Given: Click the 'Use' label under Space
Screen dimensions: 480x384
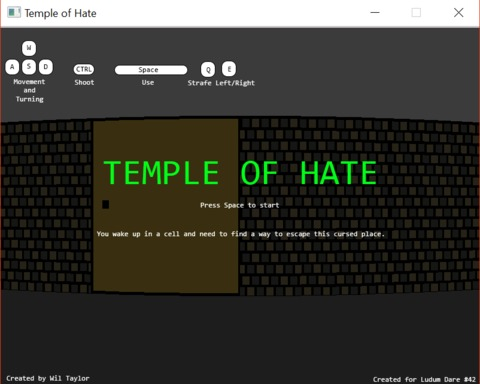Looking at the screenshot, I should 148,82.
